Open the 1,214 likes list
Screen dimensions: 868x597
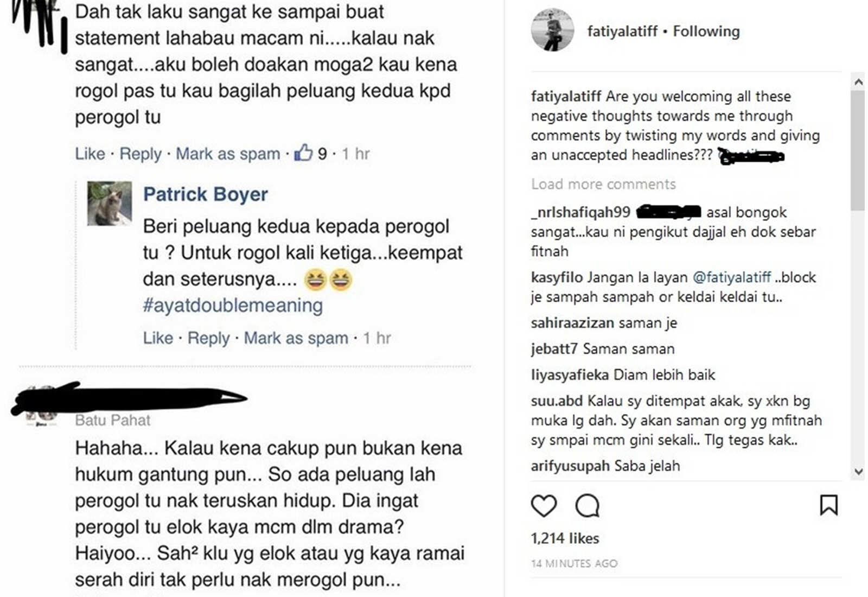(x=565, y=538)
